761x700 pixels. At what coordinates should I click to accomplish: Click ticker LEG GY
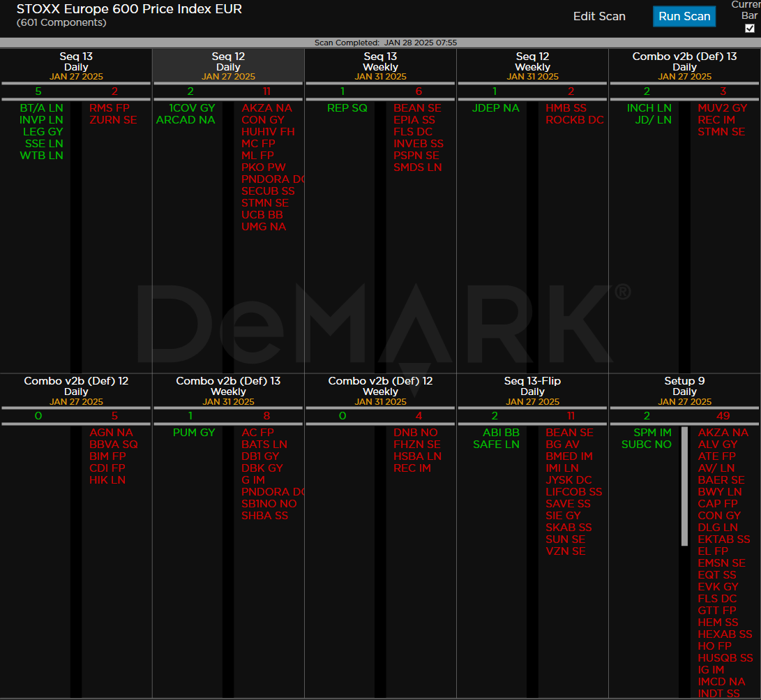coord(43,131)
